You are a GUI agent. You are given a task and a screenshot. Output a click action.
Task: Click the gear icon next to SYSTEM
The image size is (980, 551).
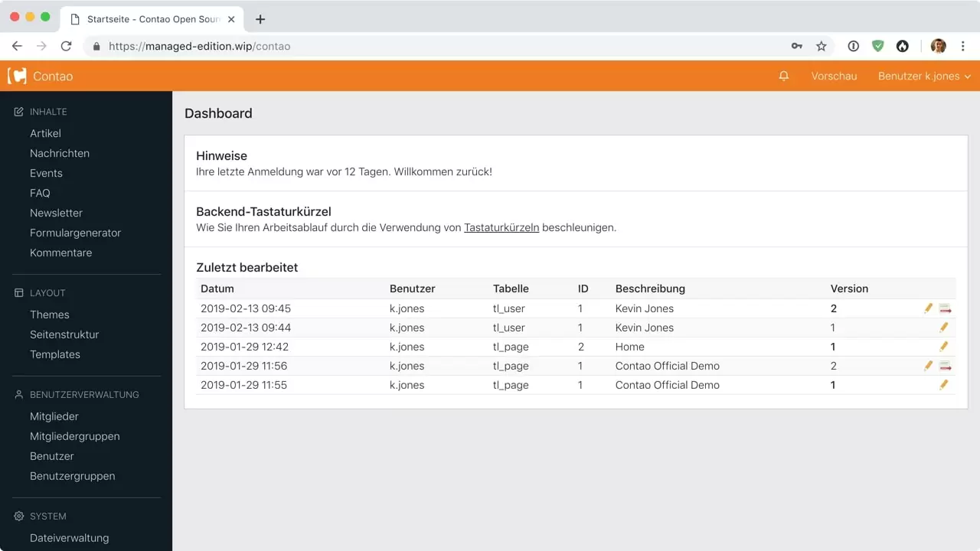click(x=18, y=516)
